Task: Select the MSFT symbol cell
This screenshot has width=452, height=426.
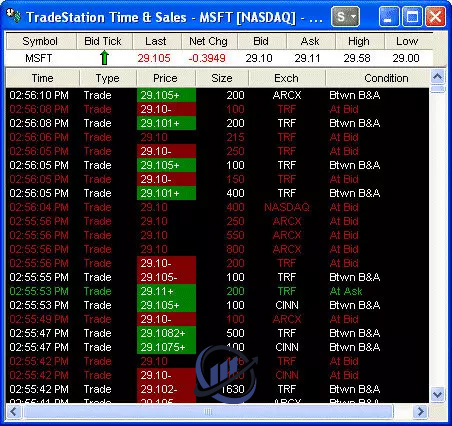Action: 39,58
